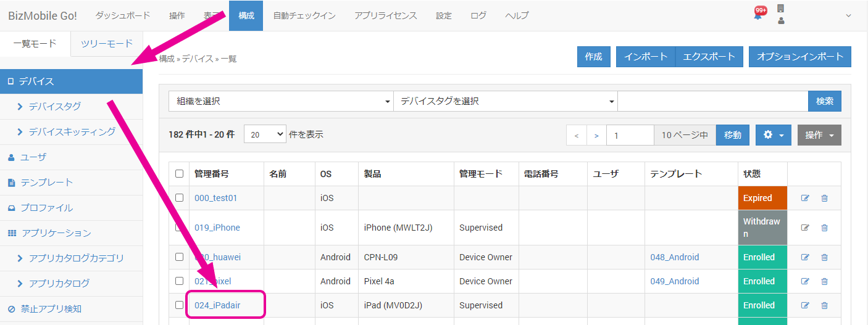
Task: Open the gear settings dropdown button
Action: click(x=773, y=135)
